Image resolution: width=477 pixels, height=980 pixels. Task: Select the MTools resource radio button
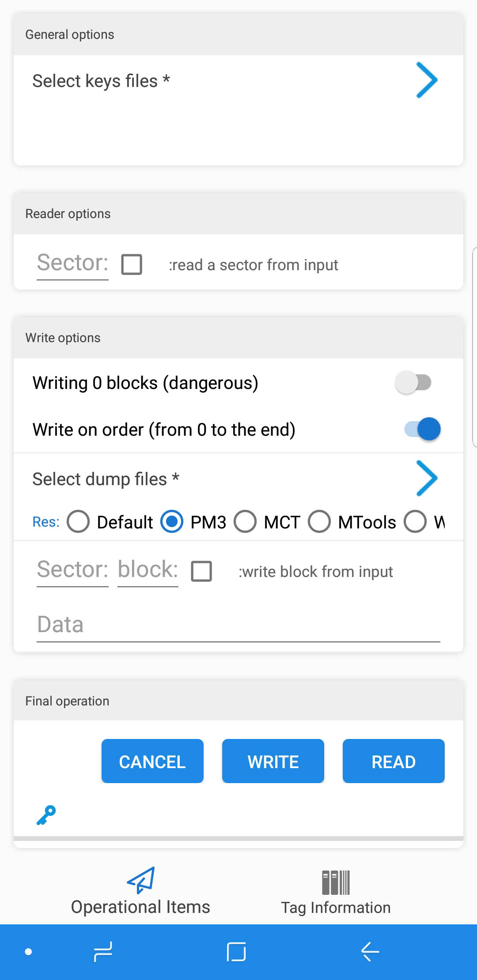pos(319,521)
